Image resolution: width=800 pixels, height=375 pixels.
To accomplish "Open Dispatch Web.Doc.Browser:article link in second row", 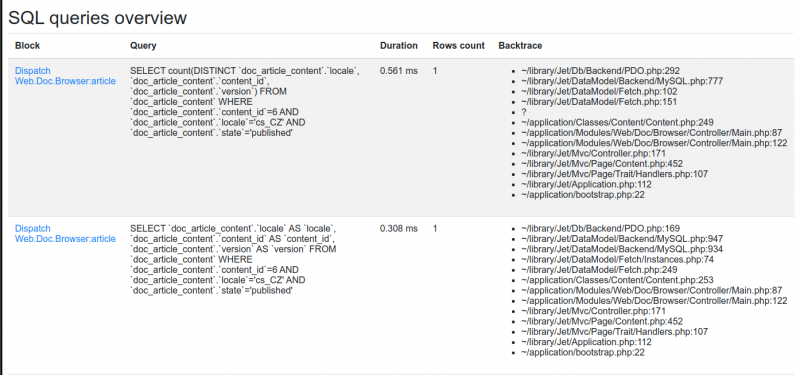I will point(65,234).
